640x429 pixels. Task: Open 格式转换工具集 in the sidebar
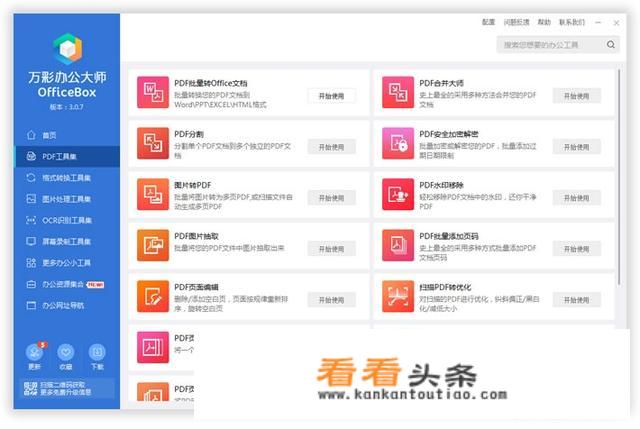click(67, 178)
